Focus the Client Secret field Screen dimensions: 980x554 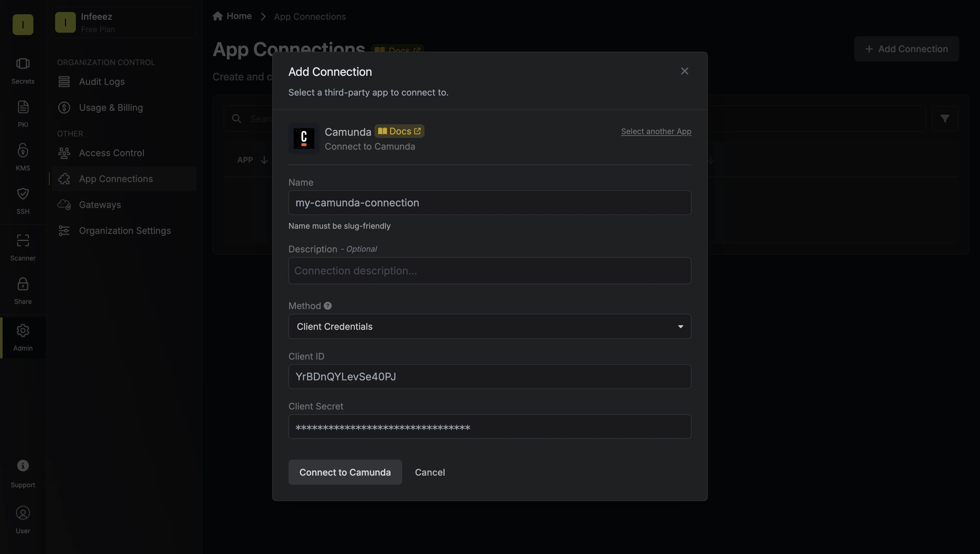pyautogui.click(x=490, y=426)
